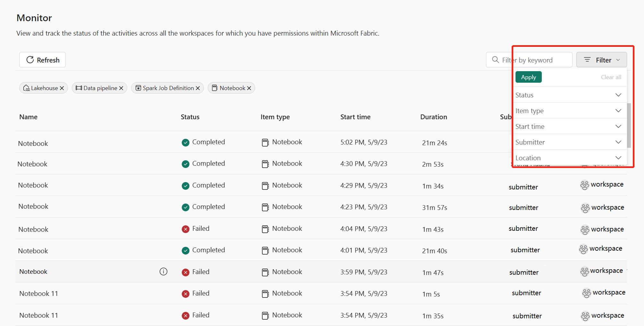Remove the Data pipeline filter chip

(x=121, y=88)
